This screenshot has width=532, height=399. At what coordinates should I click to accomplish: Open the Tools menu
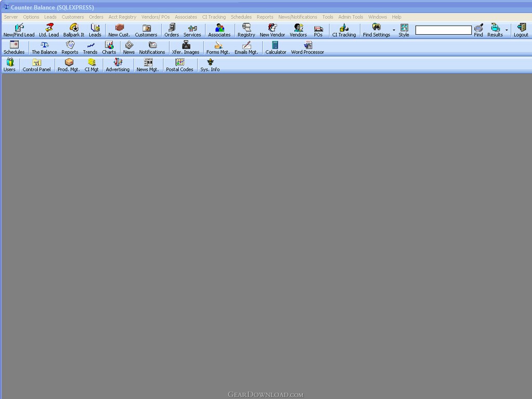click(327, 17)
